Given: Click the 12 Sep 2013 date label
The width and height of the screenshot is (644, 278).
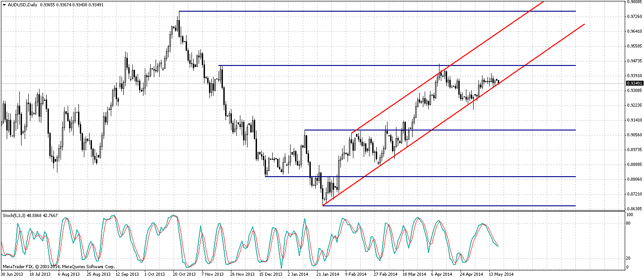Looking at the screenshot, I should click(x=127, y=274).
